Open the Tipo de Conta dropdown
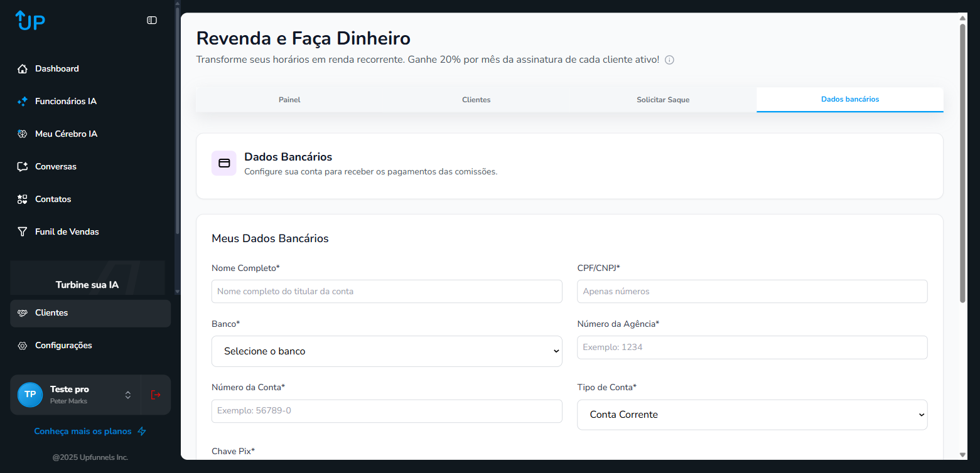The width and height of the screenshot is (980, 473). pos(752,415)
